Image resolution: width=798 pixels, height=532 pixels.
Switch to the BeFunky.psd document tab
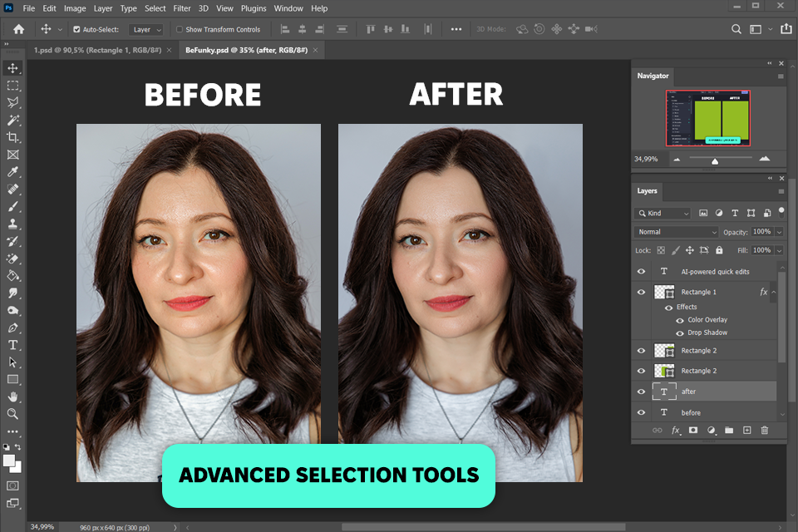246,50
